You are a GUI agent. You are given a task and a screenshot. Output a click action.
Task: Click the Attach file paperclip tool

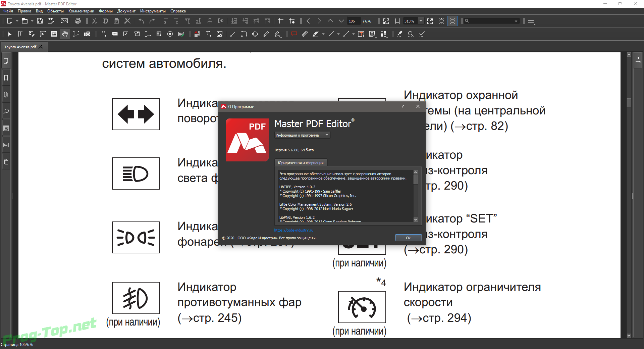[305, 34]
